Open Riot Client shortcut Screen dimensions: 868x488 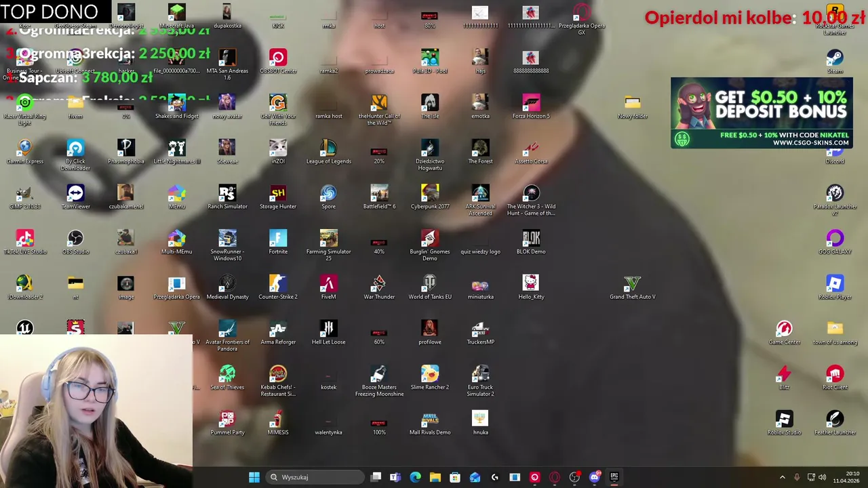pos(835,378)
